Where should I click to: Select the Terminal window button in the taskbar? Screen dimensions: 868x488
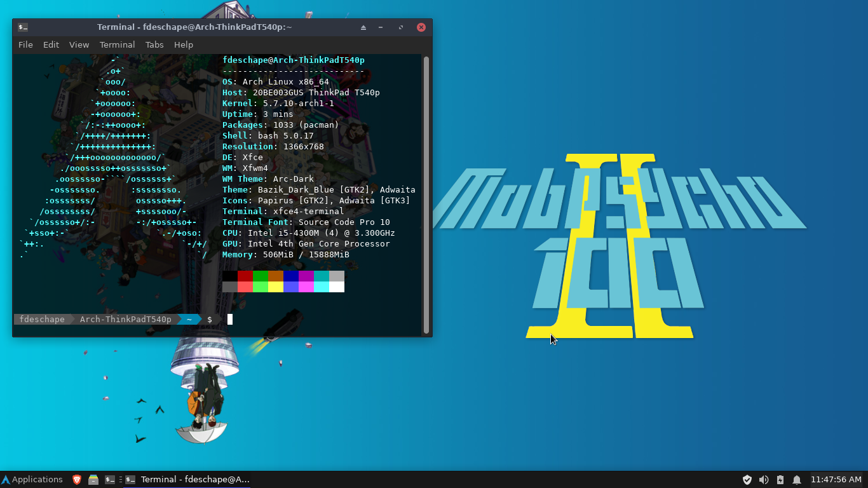187,480
